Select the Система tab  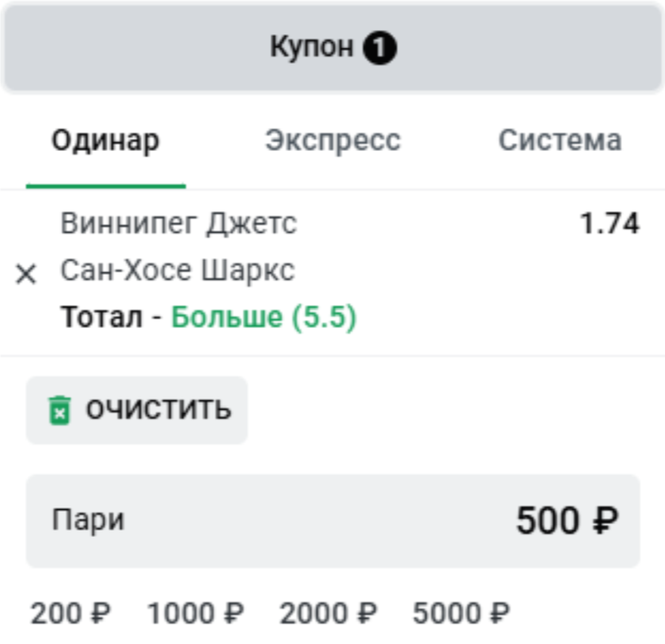[x=560, y=141]
